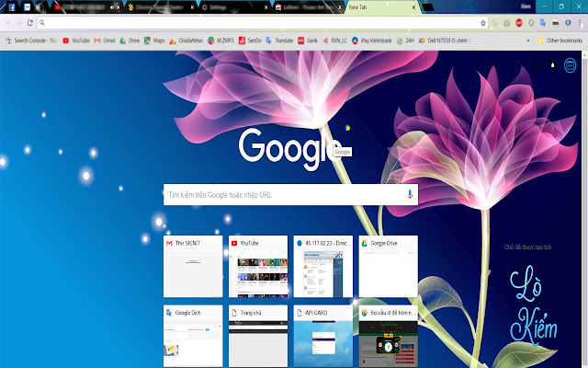The height and width of the screenshot is (368, 588).
Task: Open the Google Dịch most-visited thumbnail
Action: 193,336
